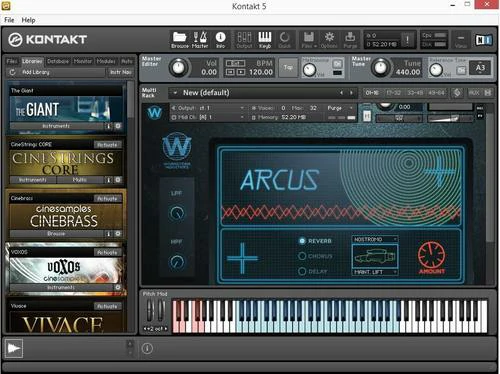500x374 pixels.
Task: Select the DELAY radio option
Action: click(x=302, y=271)
